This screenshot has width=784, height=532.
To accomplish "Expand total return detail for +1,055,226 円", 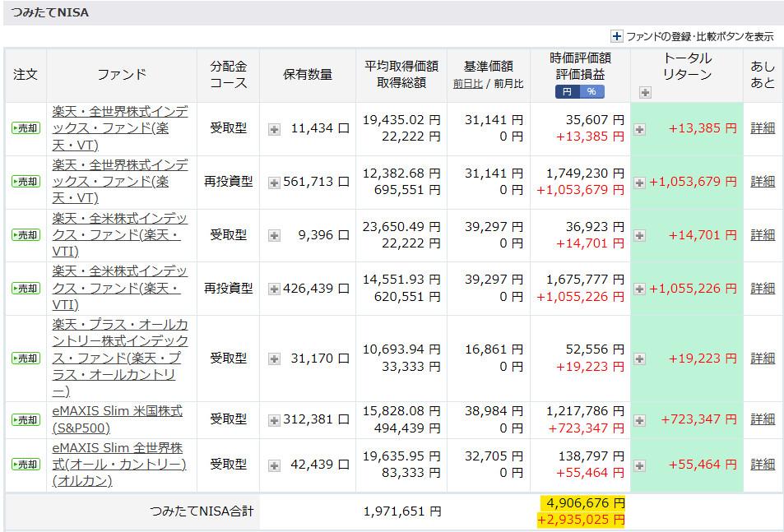I will pyautogui.click(x=639, y=289).
